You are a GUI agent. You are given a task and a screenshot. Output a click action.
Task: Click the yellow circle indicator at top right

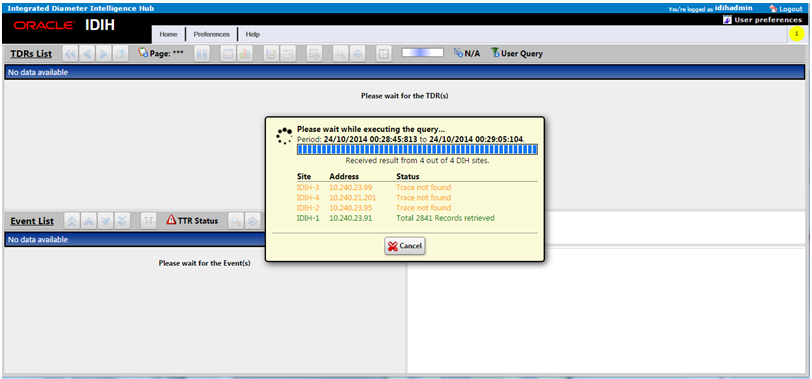(x=795, y=34)
